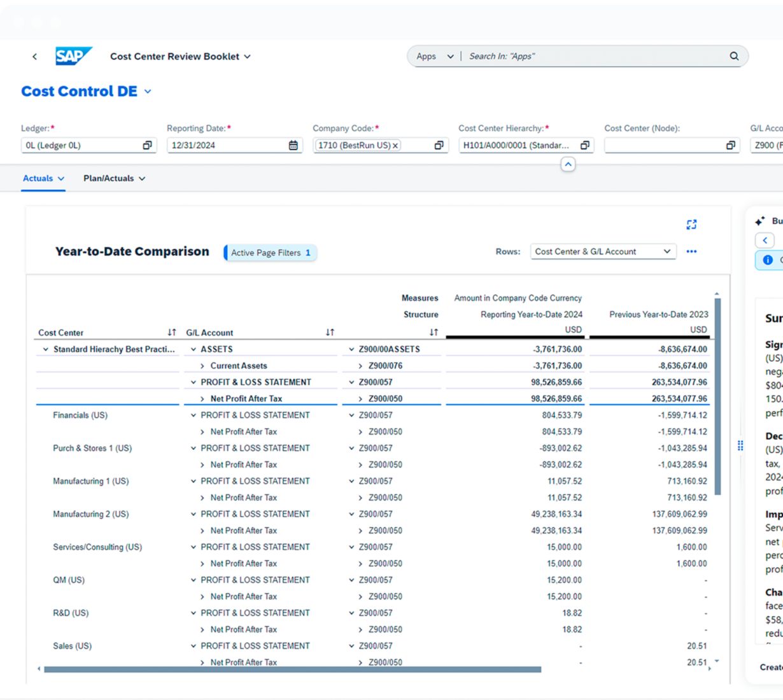Switch to the Plan/Actuals tab

click(114, 178)
